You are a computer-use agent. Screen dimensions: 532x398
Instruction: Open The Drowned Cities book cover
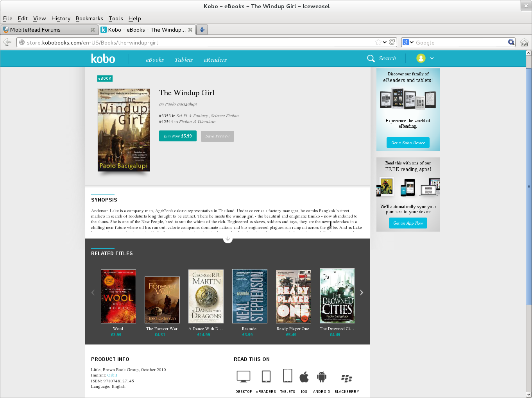coord(337,296)
